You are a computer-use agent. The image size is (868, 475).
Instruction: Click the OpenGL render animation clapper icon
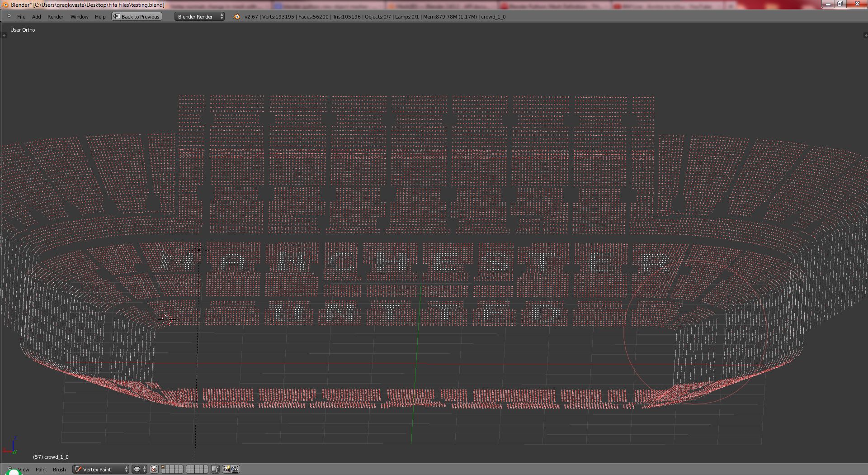[235, 469]
